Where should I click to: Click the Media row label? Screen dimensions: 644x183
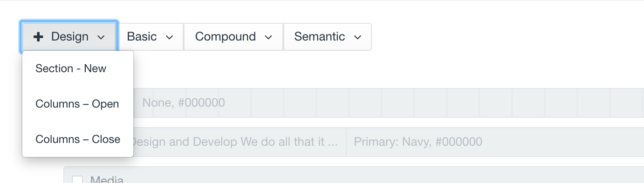pos(107,179)
